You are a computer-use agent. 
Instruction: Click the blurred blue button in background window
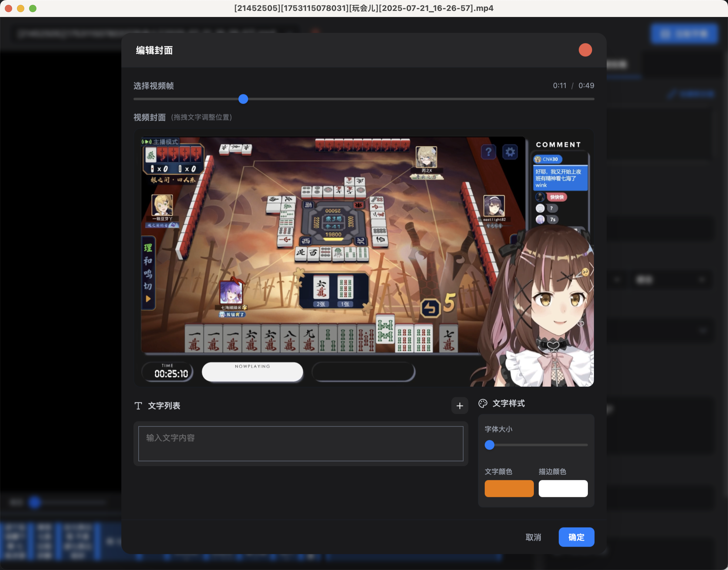coord(684,34)
